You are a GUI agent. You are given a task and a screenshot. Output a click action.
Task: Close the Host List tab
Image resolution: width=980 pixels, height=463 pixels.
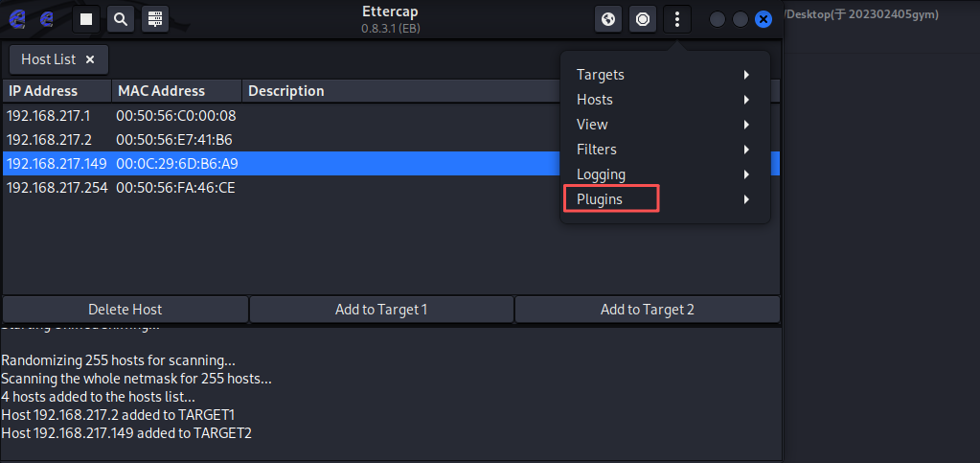coord(90,59)
